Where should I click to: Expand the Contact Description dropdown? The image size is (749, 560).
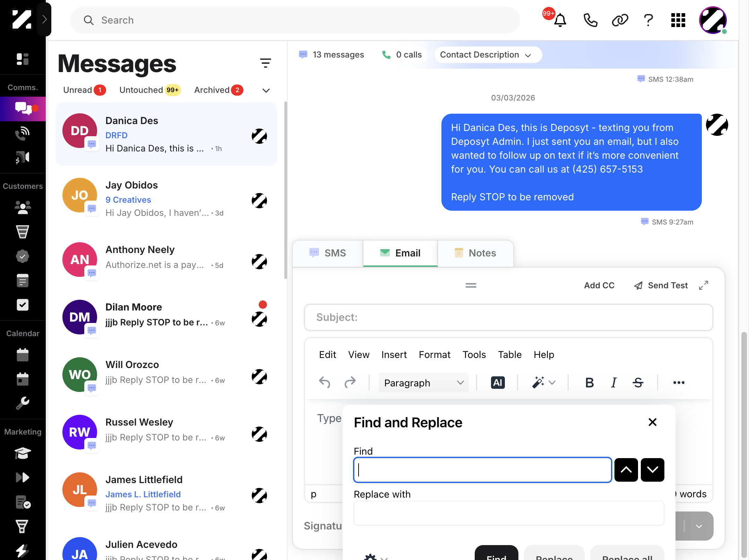pos(488,55)
